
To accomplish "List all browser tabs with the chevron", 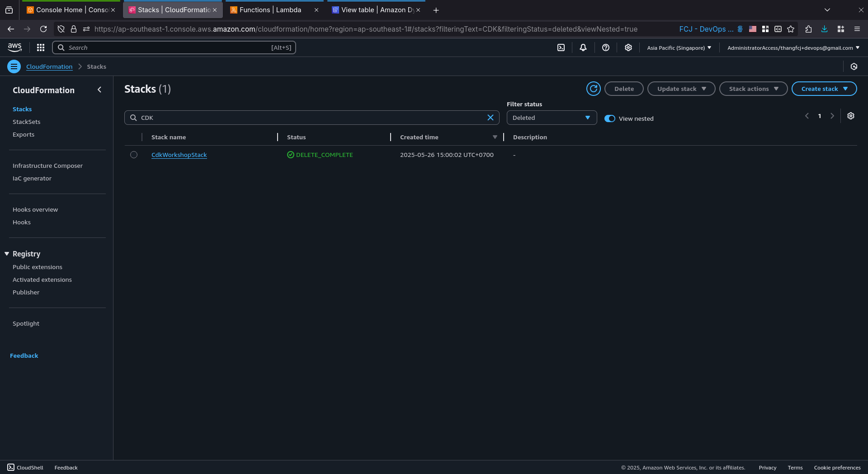I will (x=827, y=10).
